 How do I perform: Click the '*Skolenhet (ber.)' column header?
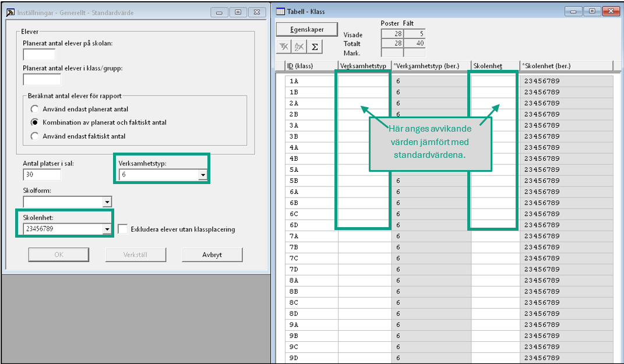[x=567, y=66]
